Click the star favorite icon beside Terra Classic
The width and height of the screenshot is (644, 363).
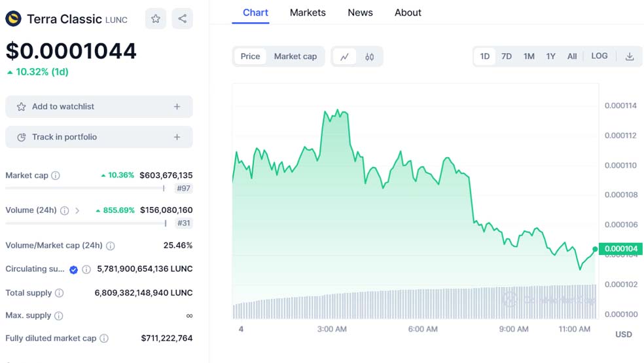pyautogui.click(x=156, y=19)
